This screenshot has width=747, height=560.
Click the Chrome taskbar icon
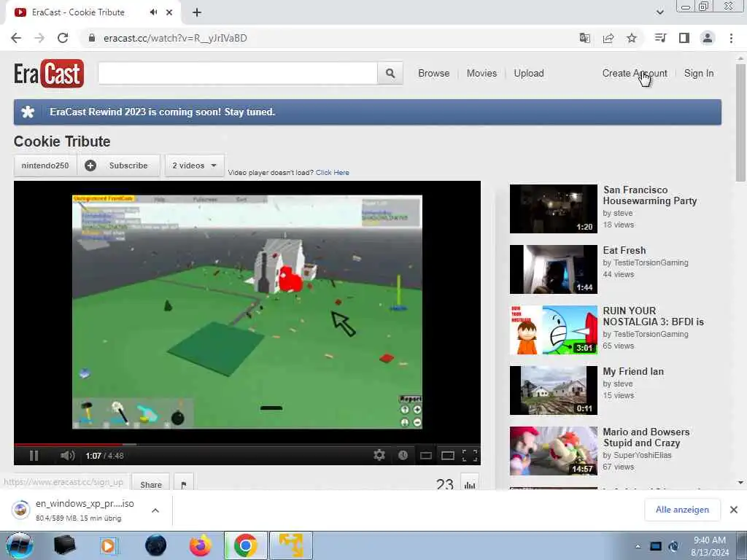(245, 545)
